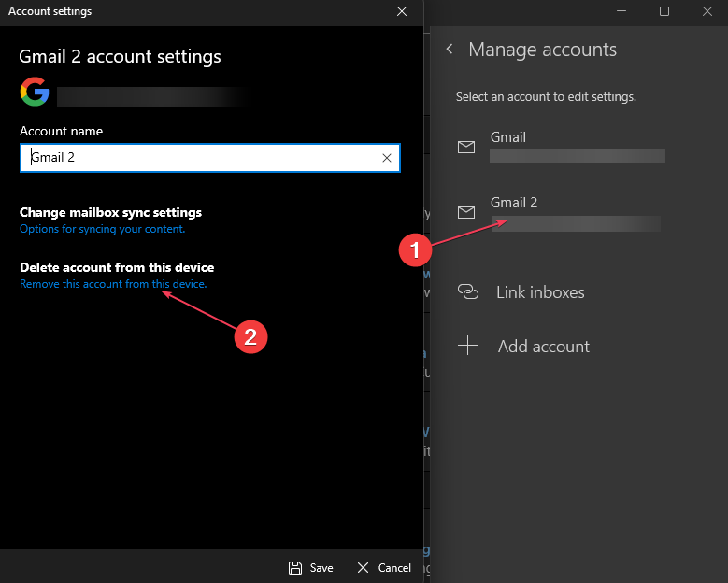Viewport: 728px width, 583px height.
Task: Focus the Account name input box
Action: (x=201, y=158)
